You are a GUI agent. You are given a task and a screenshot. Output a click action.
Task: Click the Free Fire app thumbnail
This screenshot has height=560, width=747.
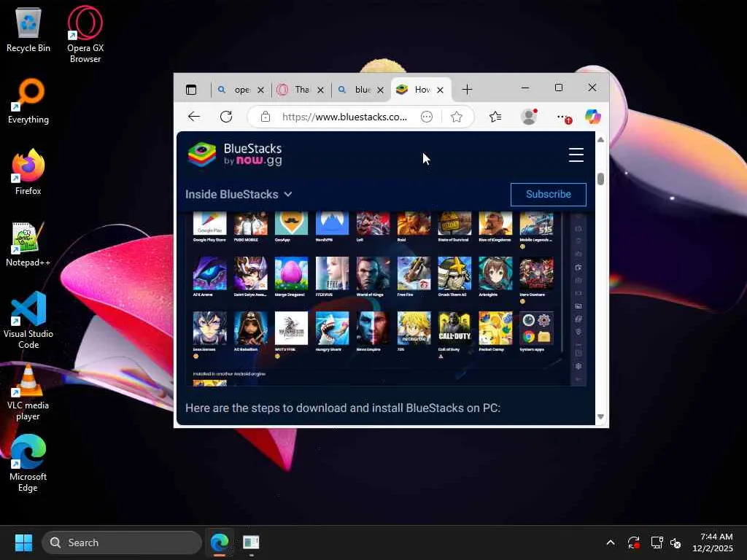414,273
